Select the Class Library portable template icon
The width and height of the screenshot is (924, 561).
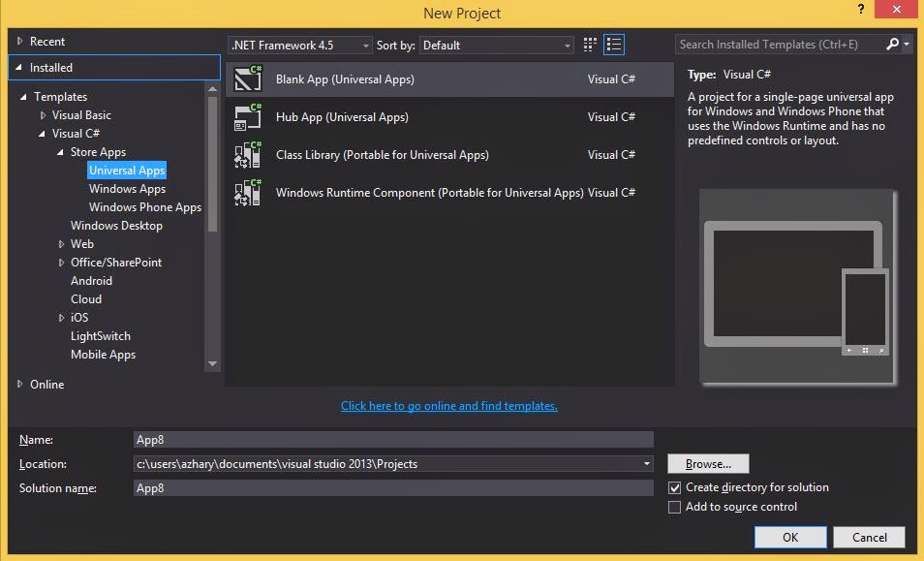(x=248, y=155)
